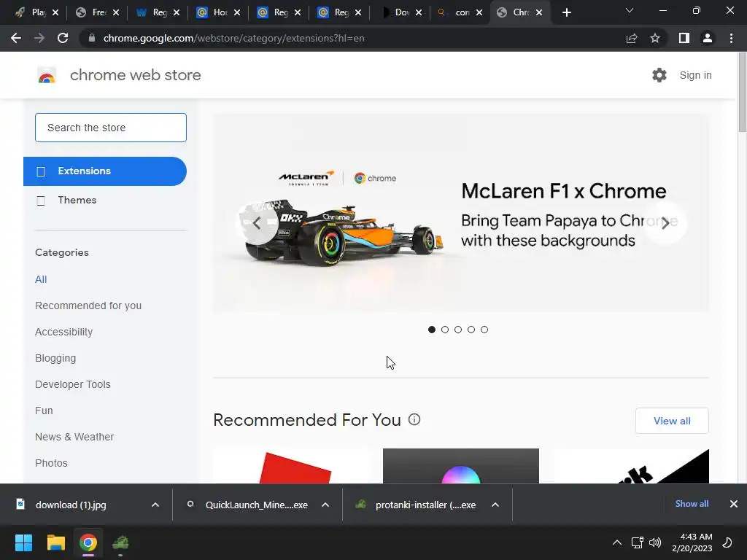Open Fun category
The width and height of the screenshot is (747, 560).
pos(44,411)
